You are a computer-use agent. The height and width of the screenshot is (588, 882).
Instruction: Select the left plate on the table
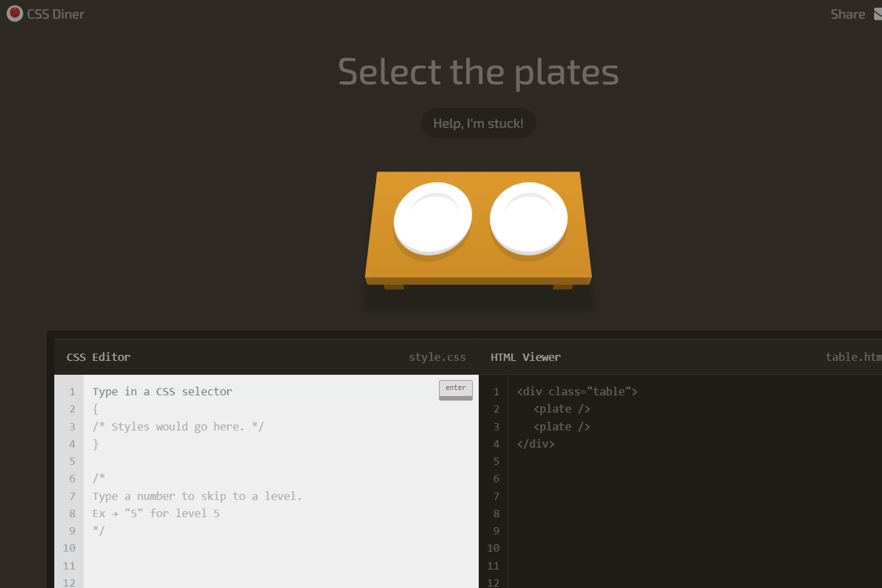(432, 219)
